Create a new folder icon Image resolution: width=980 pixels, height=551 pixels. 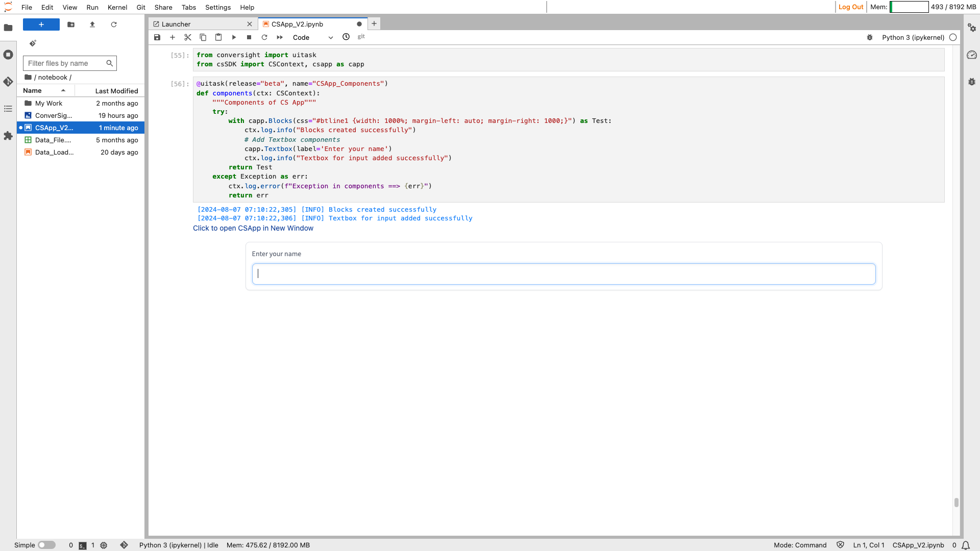point(71,24)
